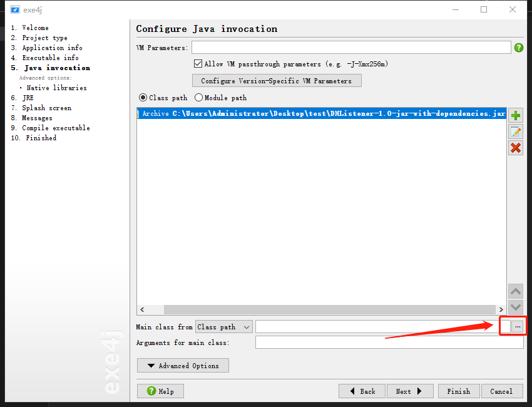Click the Finish button
532x407 pixels.
point(459,391)
